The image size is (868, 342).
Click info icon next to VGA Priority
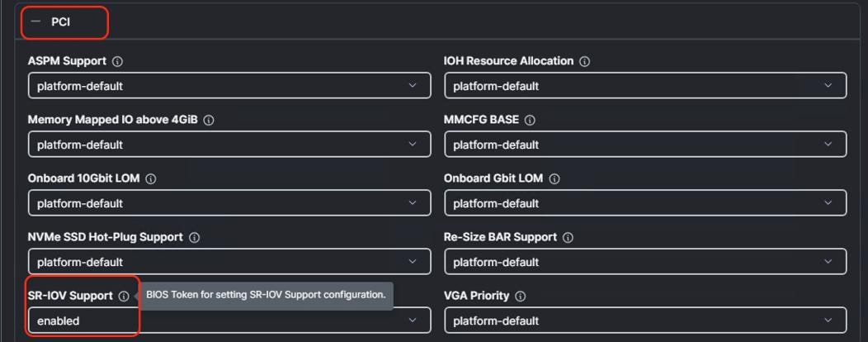(x=521, y=297)
